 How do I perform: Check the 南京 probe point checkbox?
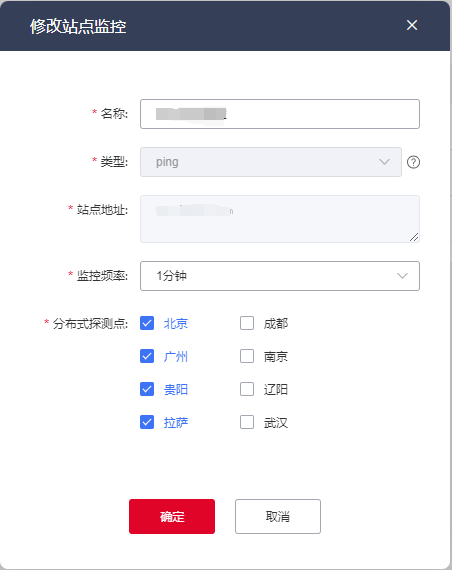(x=247, y=356)
